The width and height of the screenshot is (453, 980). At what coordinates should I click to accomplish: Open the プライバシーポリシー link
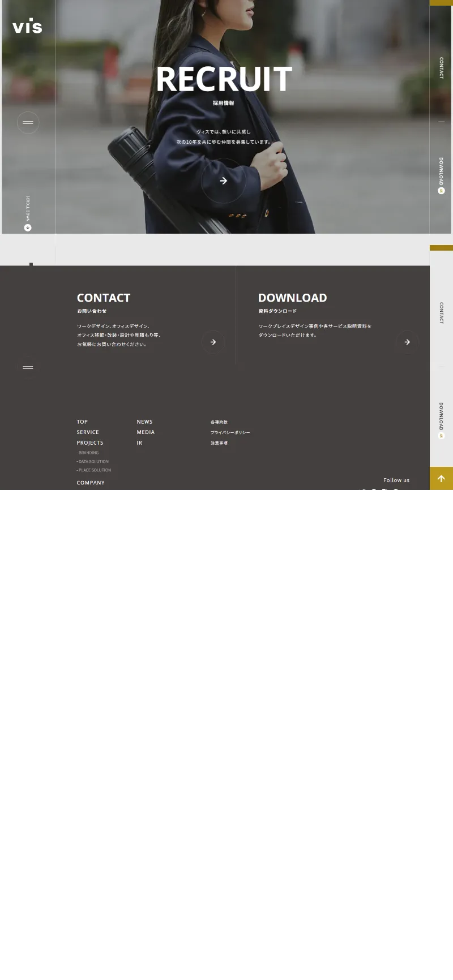tap(230, 432)
